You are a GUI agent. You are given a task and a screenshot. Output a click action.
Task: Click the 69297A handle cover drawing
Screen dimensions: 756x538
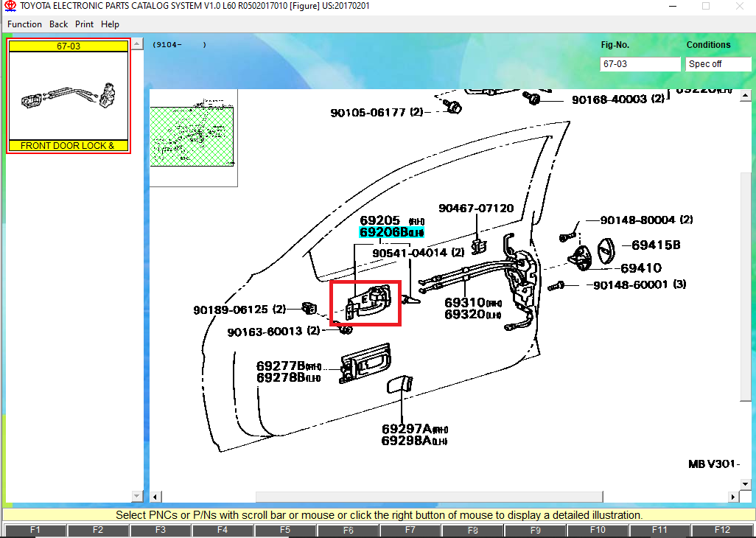coord(400,384)
